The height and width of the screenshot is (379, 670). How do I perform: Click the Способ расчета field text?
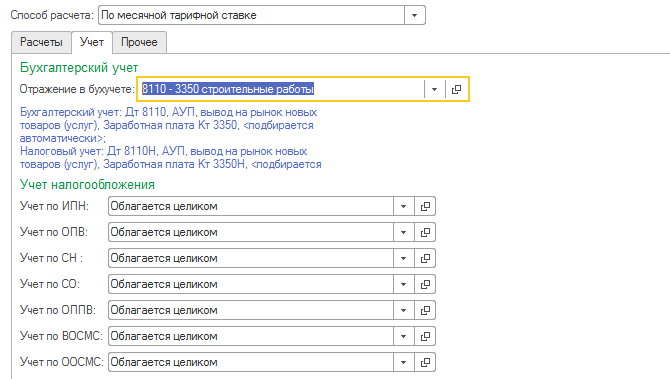click(x=179, y=15)
